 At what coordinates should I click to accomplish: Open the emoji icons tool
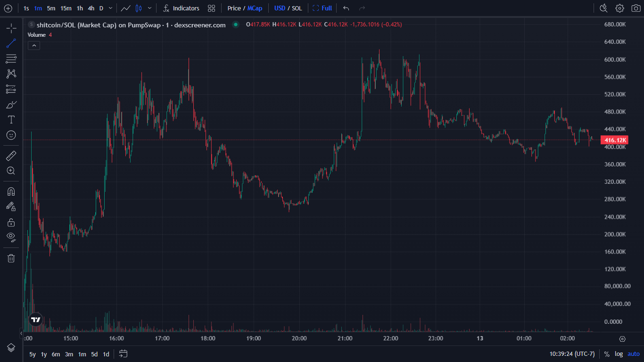(11, 135)
